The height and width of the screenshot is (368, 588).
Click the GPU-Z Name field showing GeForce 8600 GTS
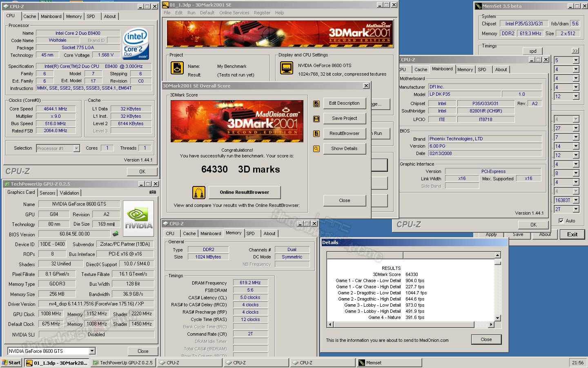79,204
